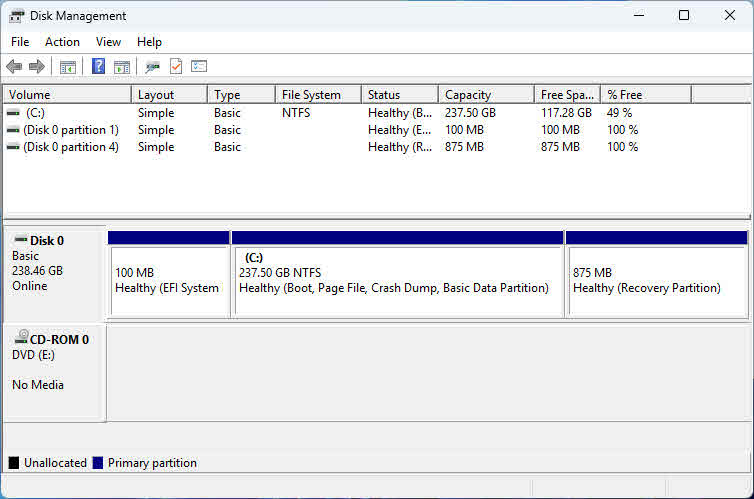
Task: Click the Unallocated legend label
Action: point(55,463)
